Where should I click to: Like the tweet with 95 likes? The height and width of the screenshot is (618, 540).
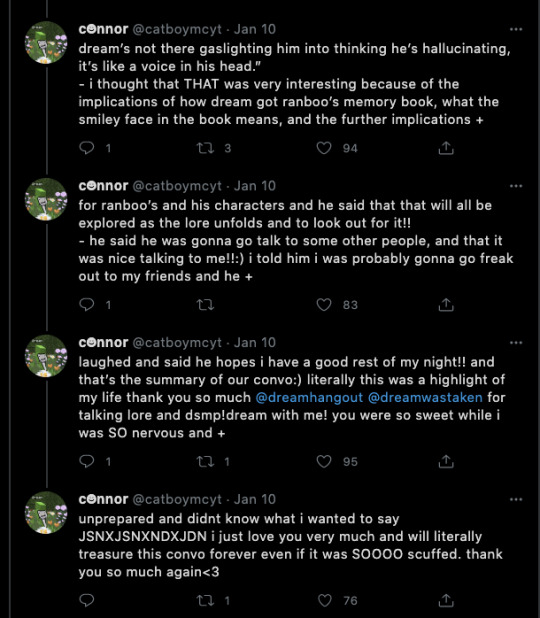pyautogui.click(x=324, y=462)
